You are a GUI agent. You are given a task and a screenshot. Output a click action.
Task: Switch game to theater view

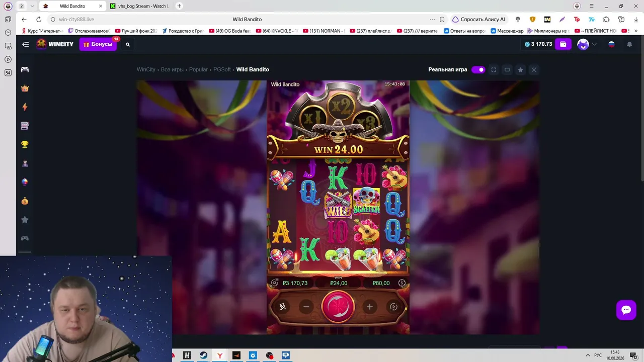coord(507,70)
